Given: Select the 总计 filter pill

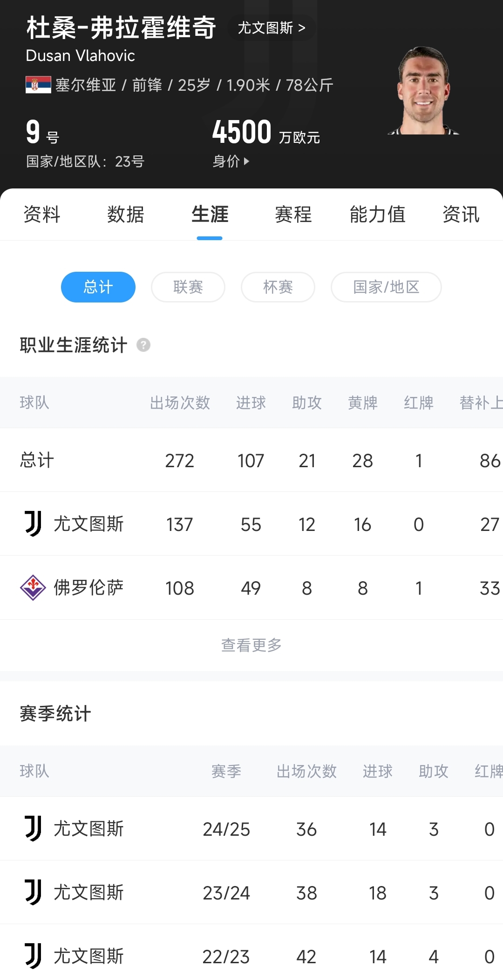Looking at the screenshot, I should point(98,287).
